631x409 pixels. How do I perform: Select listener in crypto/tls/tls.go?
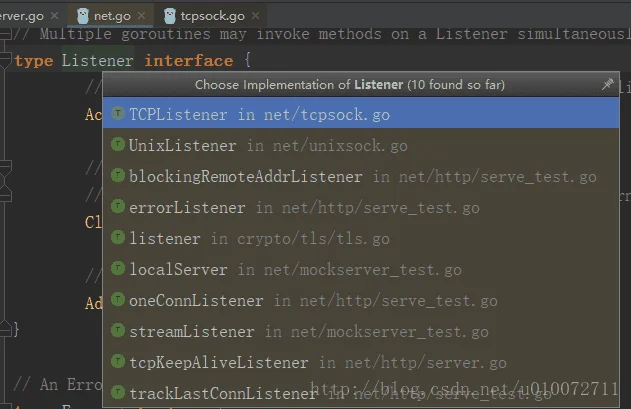pos(361,238)
